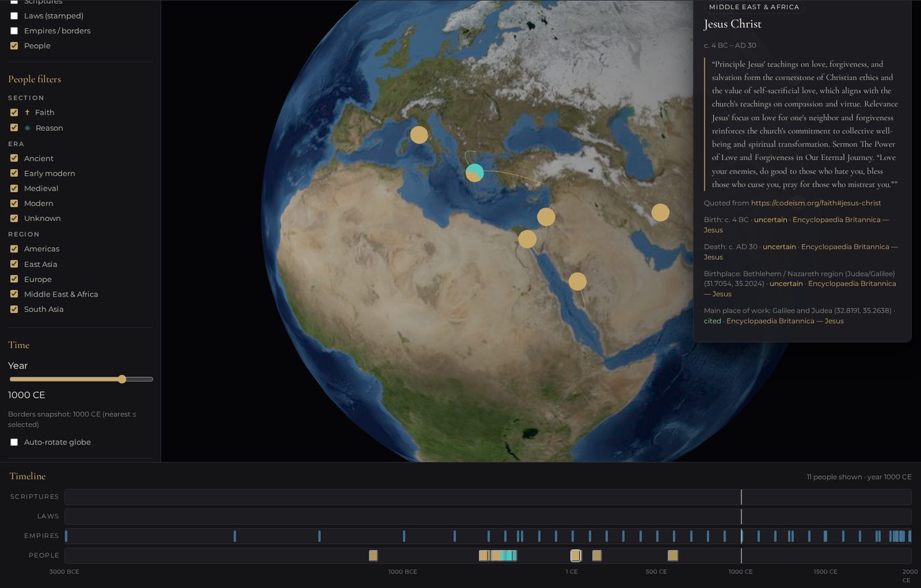
Task: Disable the South Asia region filter
Action: 14,309
